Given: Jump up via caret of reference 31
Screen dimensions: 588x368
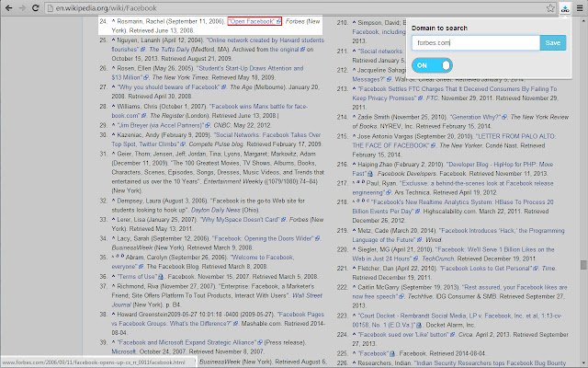Looking at the screenshot, I should coord(114,154).
